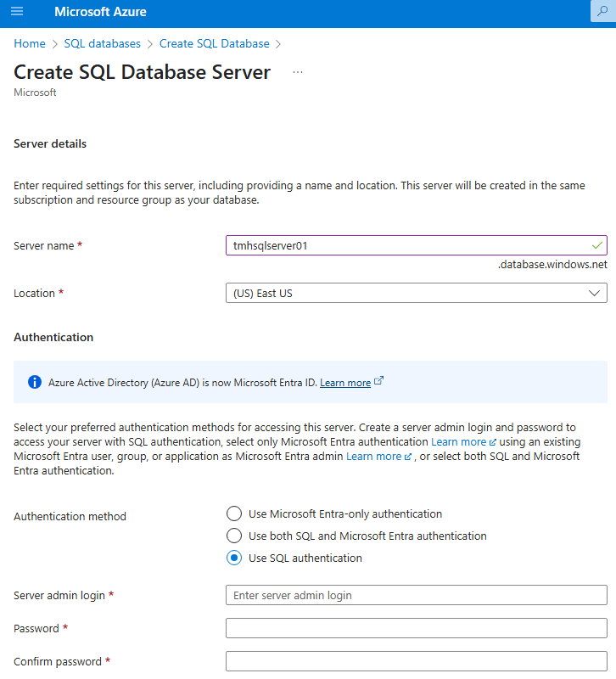The image size is (616, 679).
Task: Select Use both SQL and Entra authentication
Action: pyautogui.click(x=234, y=536)
